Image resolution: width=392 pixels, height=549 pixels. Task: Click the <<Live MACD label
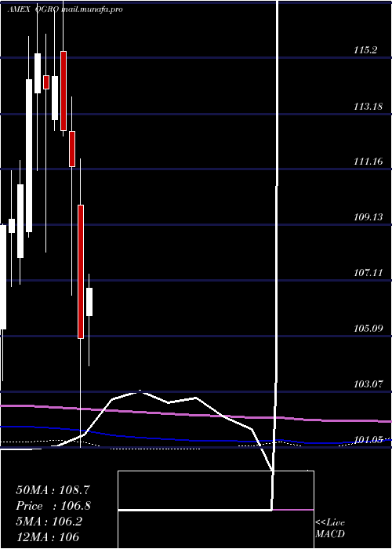point(330,528)
